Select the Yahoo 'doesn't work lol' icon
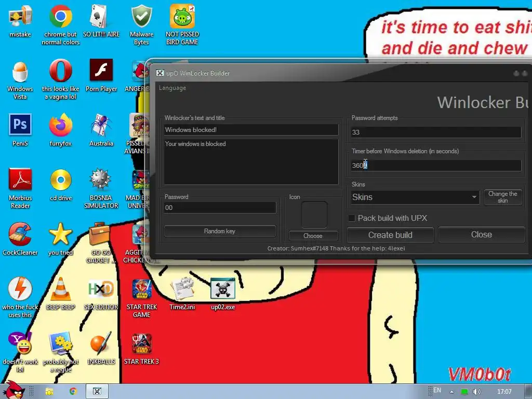The width and height of the screenshot is (532, 399). (20, 343)
